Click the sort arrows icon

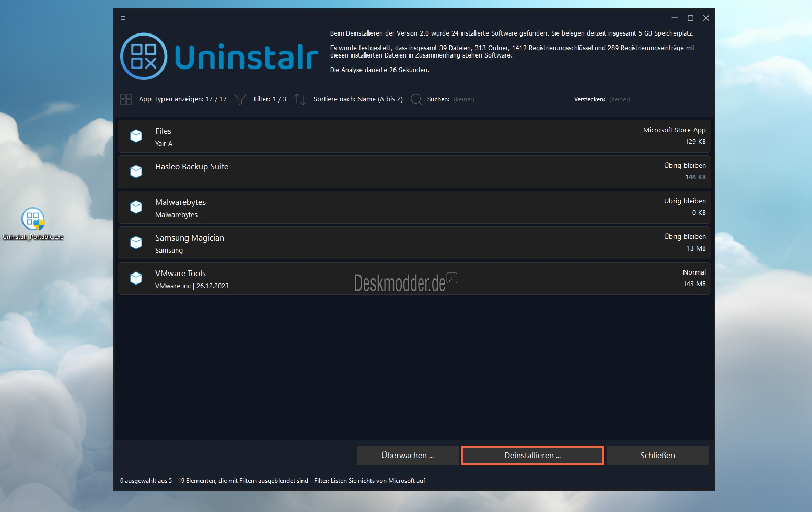[300, 99]
